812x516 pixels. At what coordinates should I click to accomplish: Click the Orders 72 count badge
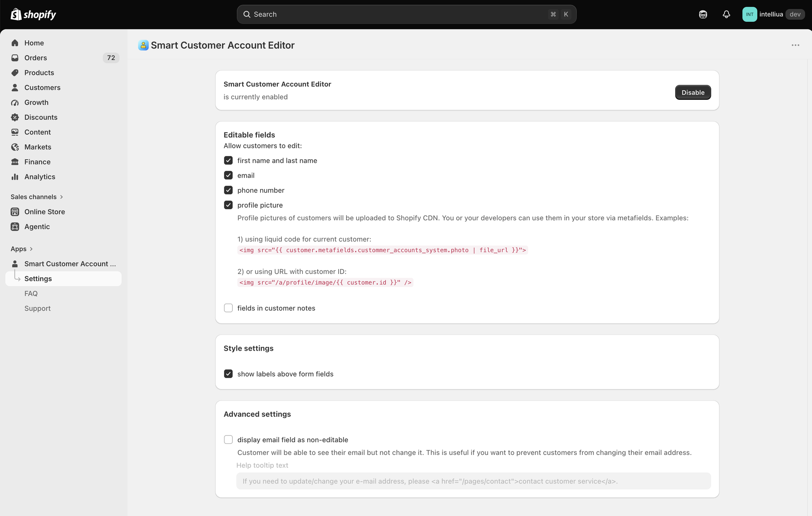pyautogui.click(x=111, y=58)
